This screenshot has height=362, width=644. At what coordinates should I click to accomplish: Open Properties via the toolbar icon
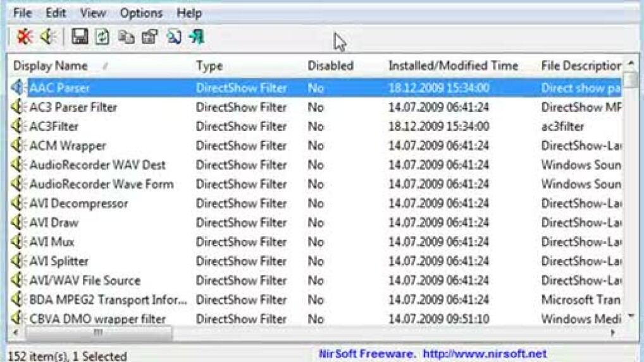pos(150,37)
